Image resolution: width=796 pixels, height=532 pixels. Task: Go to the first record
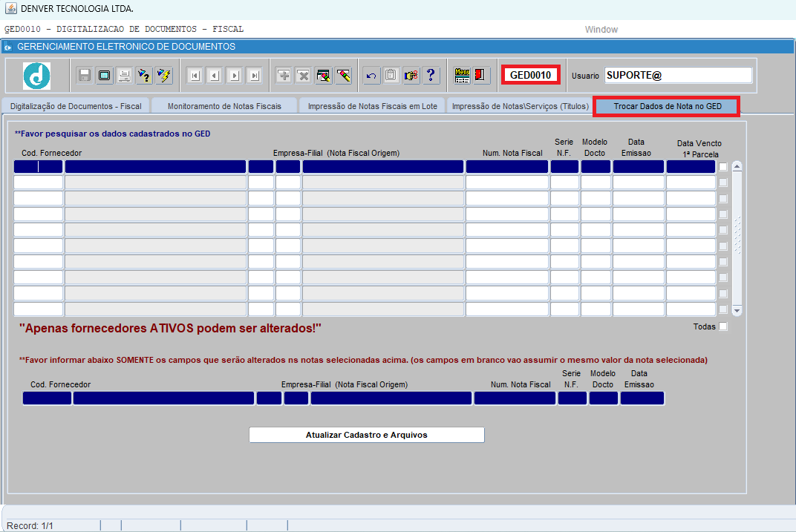tap(195, 75)
